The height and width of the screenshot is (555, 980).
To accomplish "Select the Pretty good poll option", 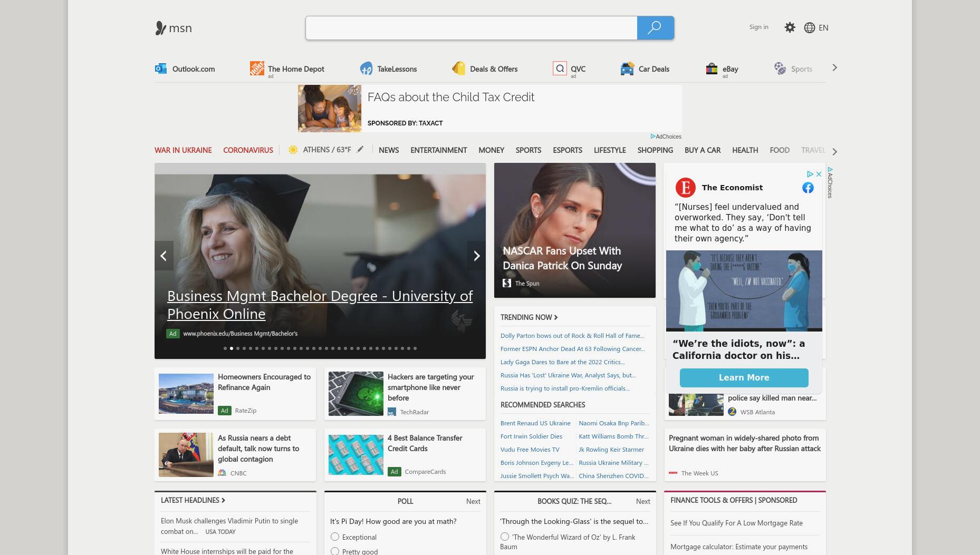I will [335, 551].
